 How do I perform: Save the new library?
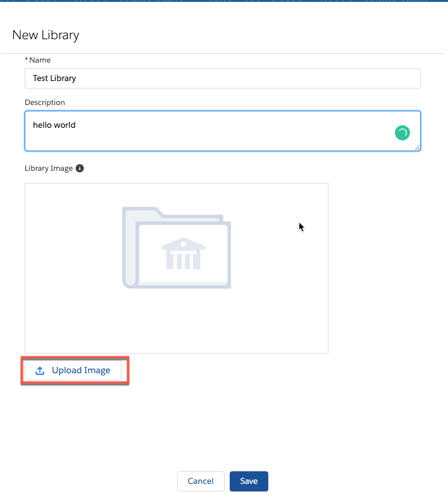(x=249, y=481)
